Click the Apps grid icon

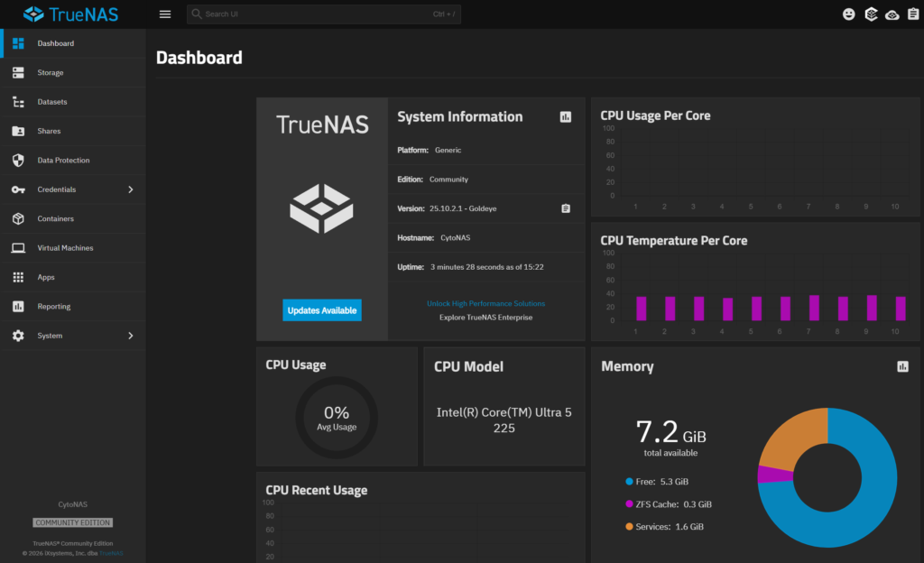coord(18,277)
